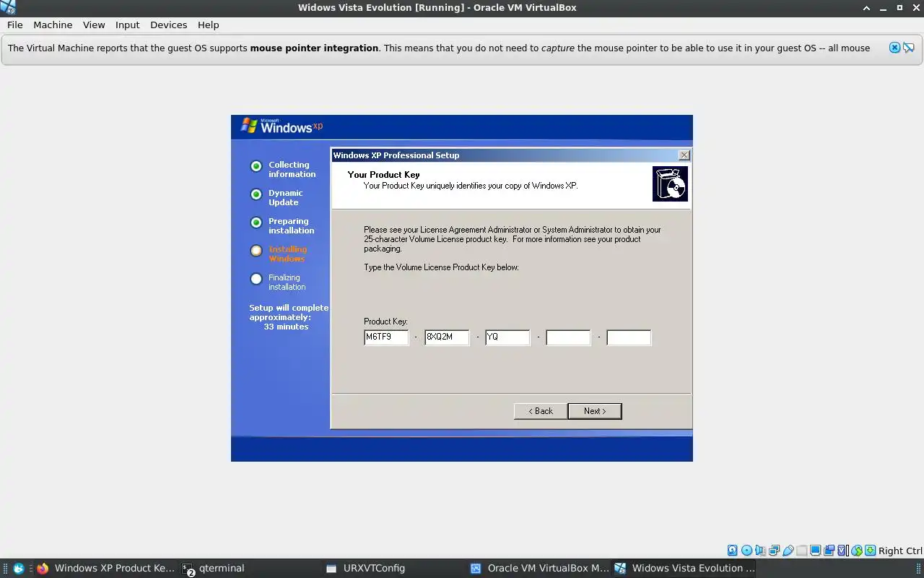Close the Windows XP Professional Setup dialog

pyautogui.click(x=684, y=155)
